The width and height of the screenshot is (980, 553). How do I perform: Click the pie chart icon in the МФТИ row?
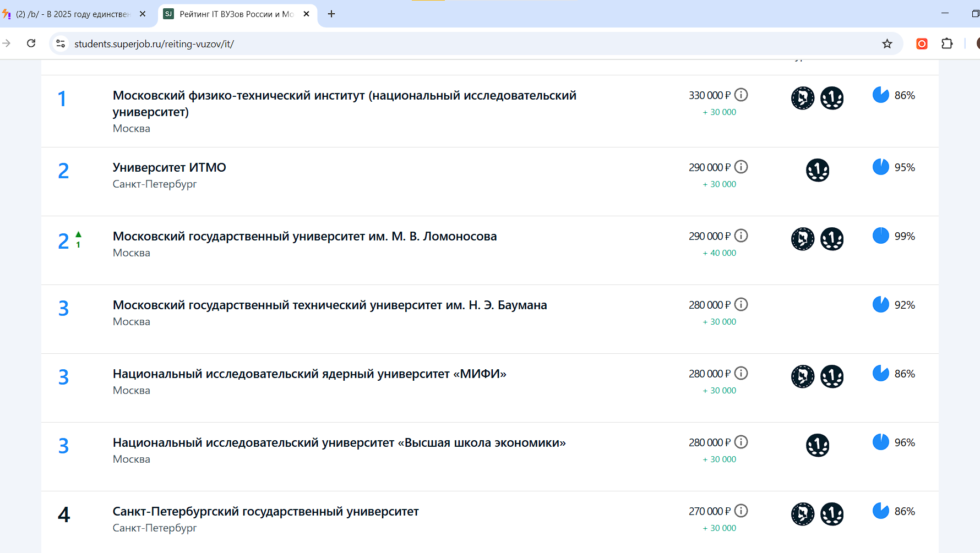point(881,95)
